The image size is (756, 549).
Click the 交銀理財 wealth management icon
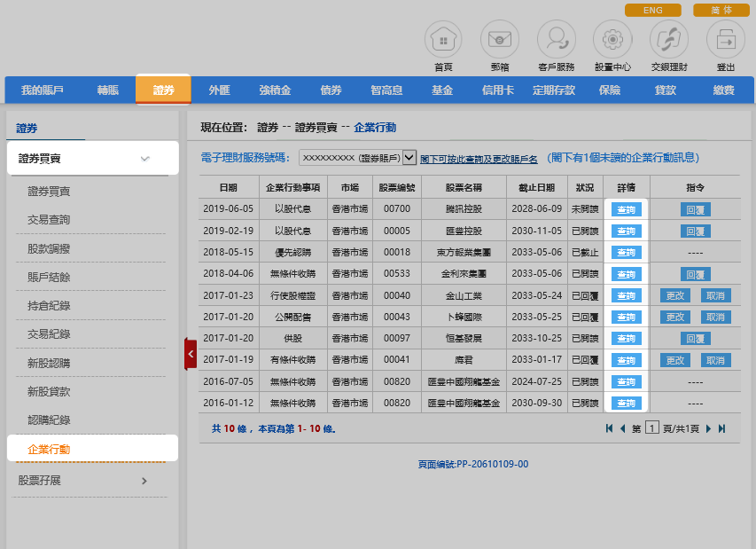pyautogui.click(x=668, y=39)
